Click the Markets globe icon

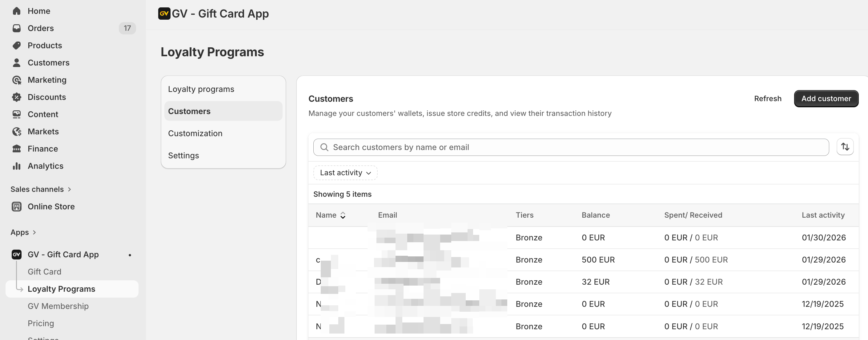click(17, 132)
